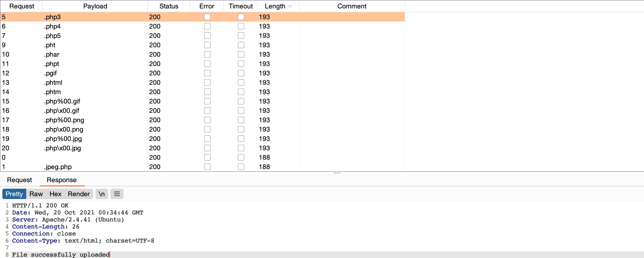Select the Response tab
This screenshot has width=644, height=258.
62,180
